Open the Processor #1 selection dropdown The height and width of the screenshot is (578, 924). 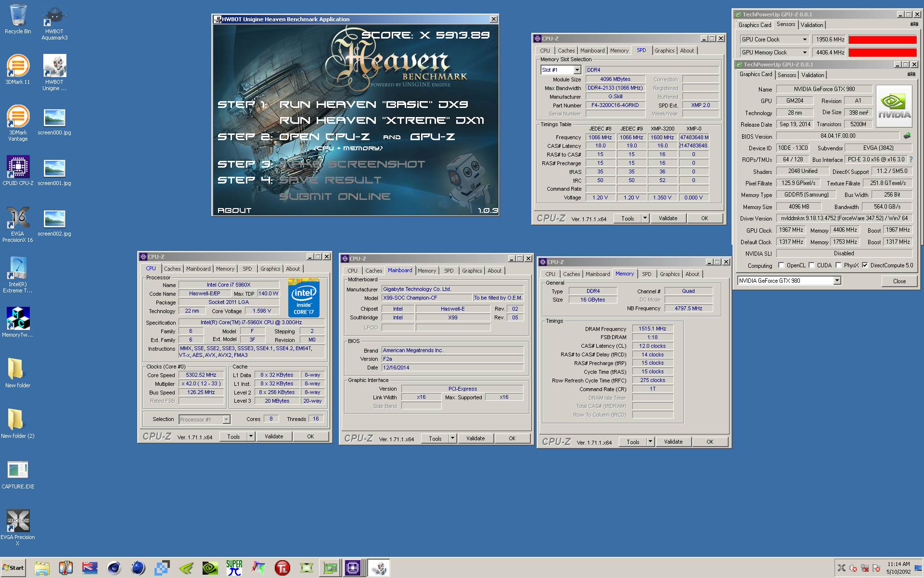point(226,420)
